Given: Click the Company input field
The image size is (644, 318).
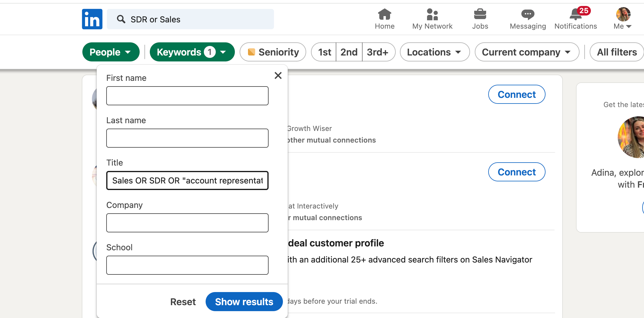Looking at the screenshot, I should pos(187,223).
